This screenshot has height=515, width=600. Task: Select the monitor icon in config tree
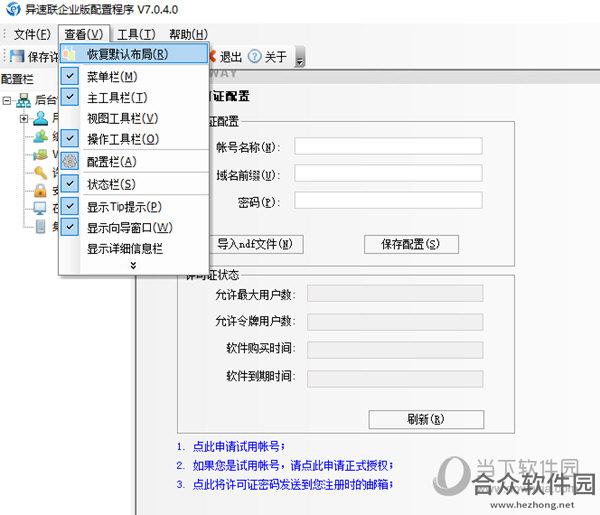[40, 208]
